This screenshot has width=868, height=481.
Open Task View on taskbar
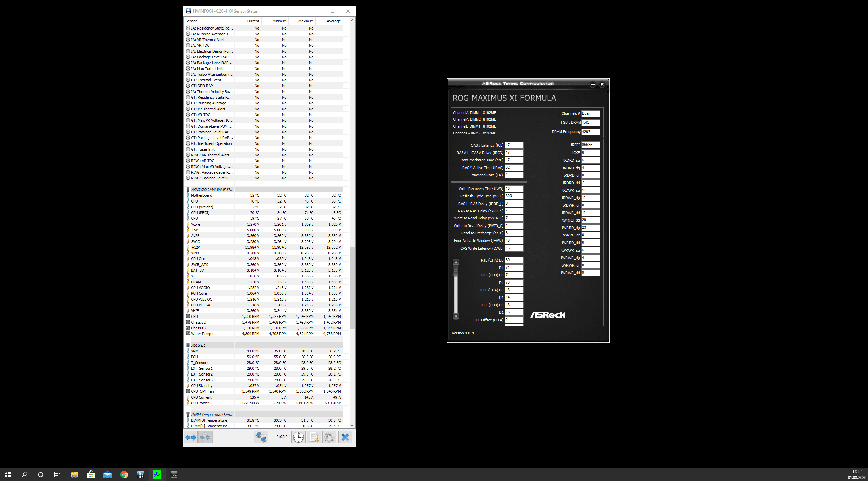pos(57,475)
